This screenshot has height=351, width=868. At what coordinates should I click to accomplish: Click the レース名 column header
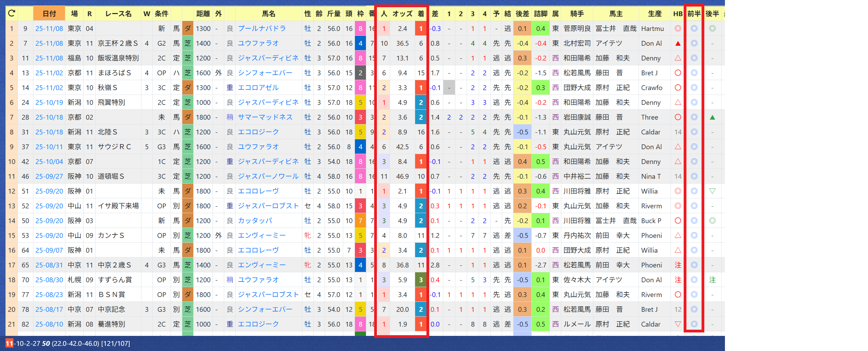coord(118,14)
